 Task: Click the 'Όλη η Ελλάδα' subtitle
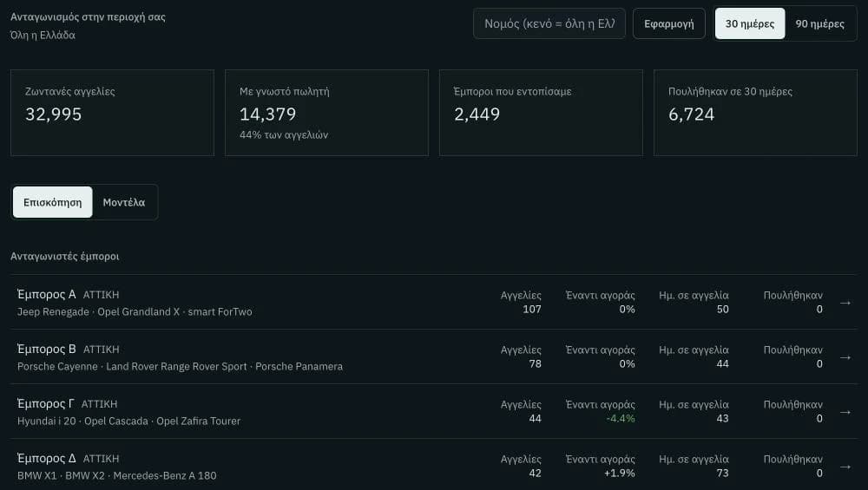point(43,35)
